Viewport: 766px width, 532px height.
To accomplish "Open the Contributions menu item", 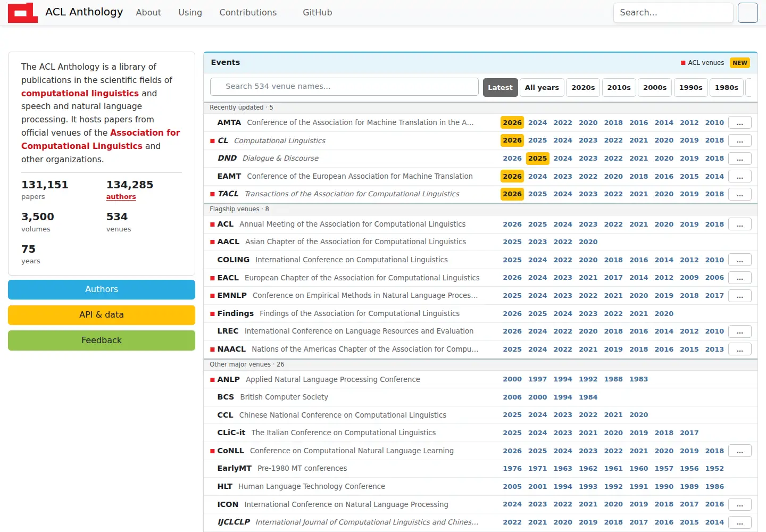I will pyautogui.click(x=248, y=13).
